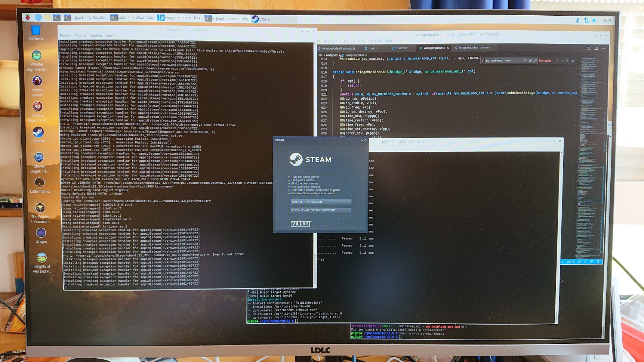
Task: Toggle Match Case in the find widget
Action: click(525, 61)
